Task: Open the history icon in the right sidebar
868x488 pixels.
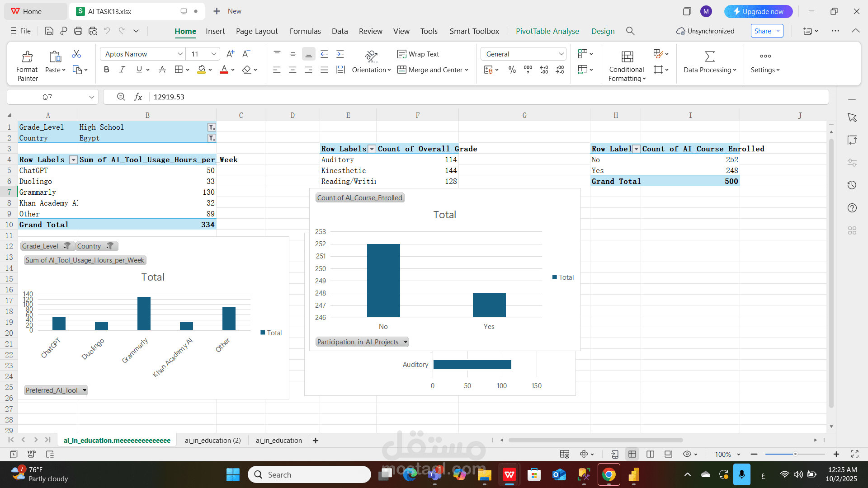Action: tap(852, 185)
